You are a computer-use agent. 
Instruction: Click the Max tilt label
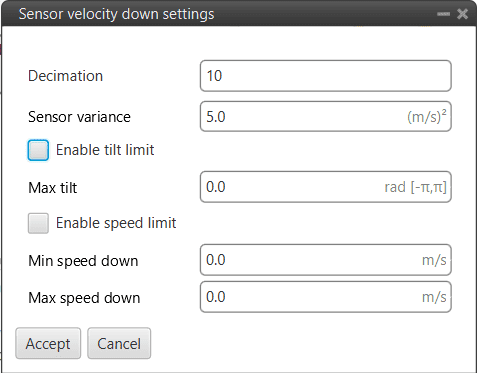click(53, 188)
